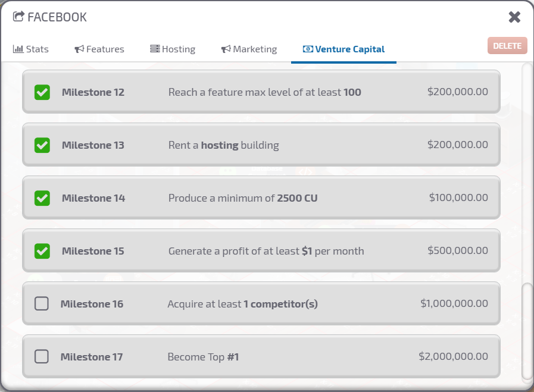The image size is (534, 392).
Task: Click the megaphone icon beside Features
Action: tap(79, 49)
